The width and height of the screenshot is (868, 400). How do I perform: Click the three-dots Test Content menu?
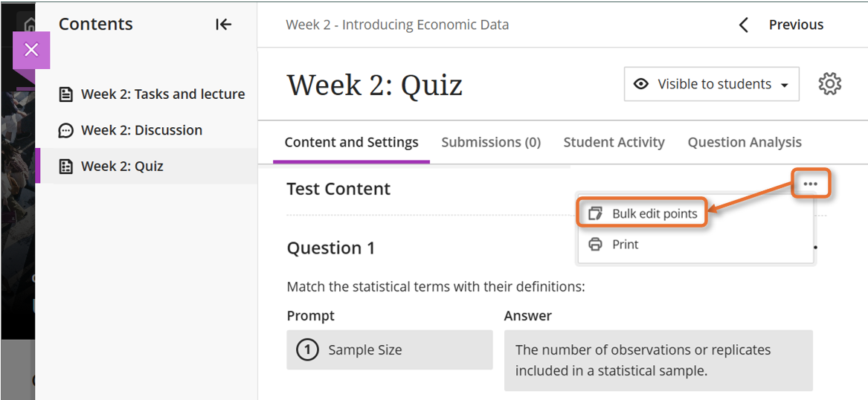click(810, 184)
